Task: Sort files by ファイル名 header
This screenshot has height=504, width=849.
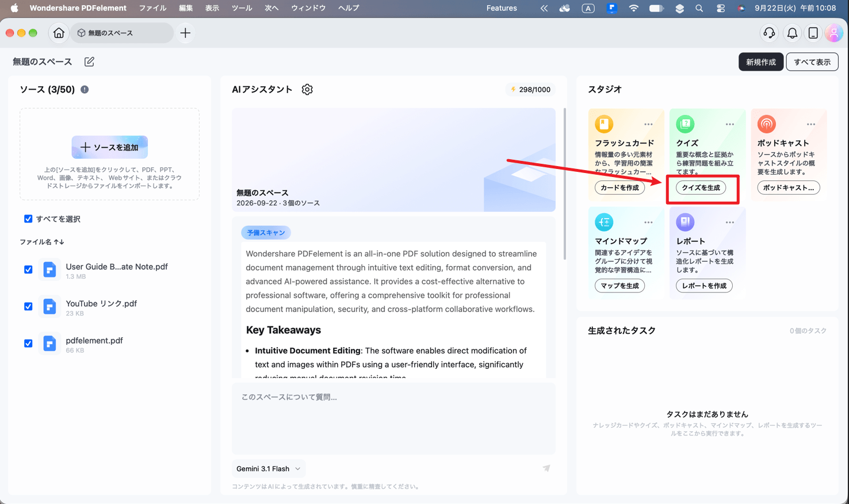Action: pos(42,242)
